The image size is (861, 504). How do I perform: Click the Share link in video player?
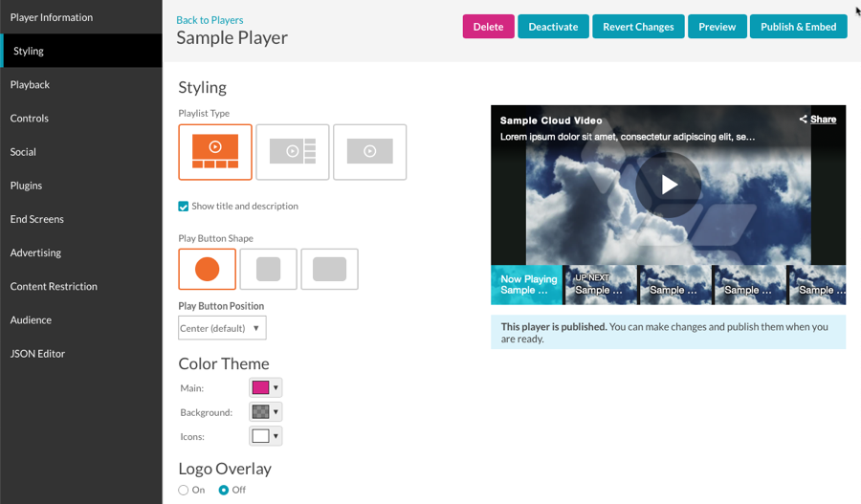pos(823,120)
